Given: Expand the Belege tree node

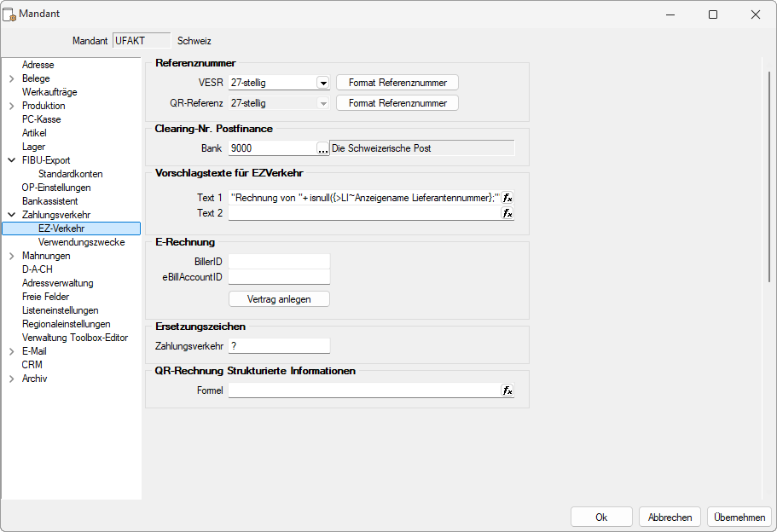Looking at the screenshot, I should (11, 78).
